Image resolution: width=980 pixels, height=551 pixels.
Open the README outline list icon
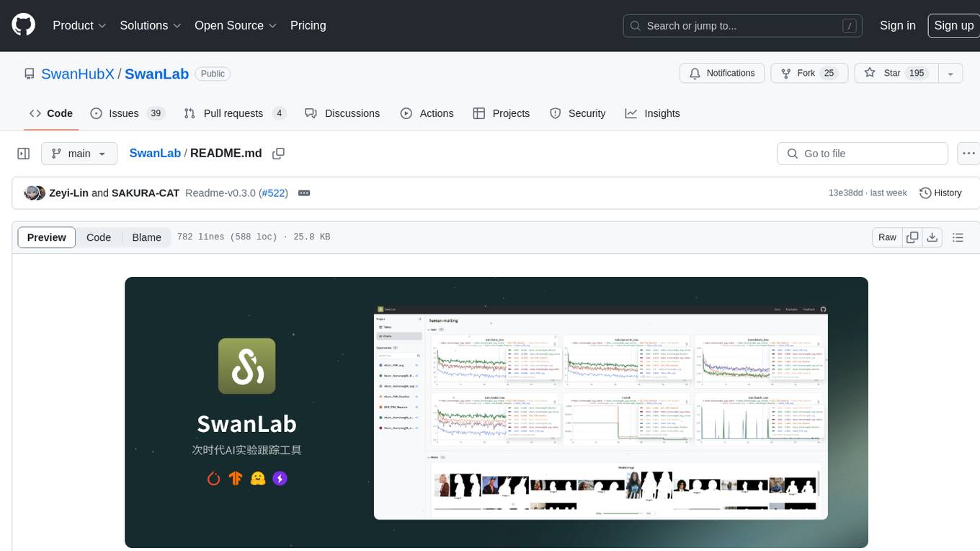click(x=958, y=237)
